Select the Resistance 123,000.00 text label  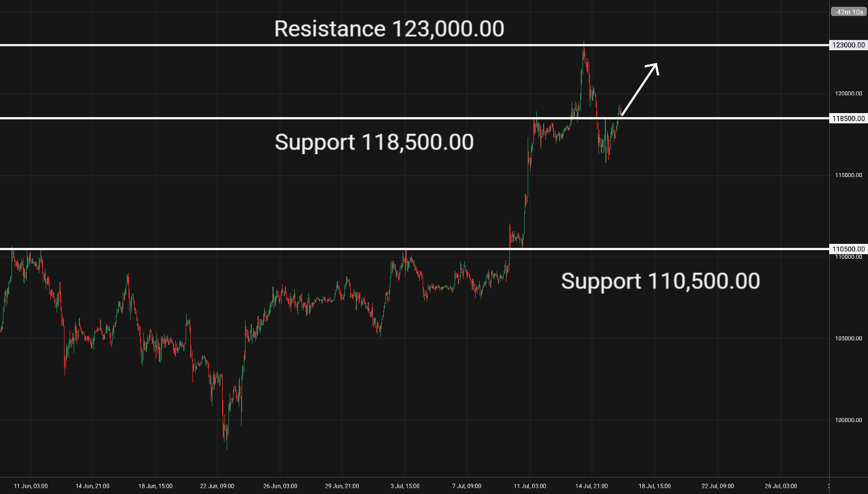pyautogui.click(x=389, y=29)
